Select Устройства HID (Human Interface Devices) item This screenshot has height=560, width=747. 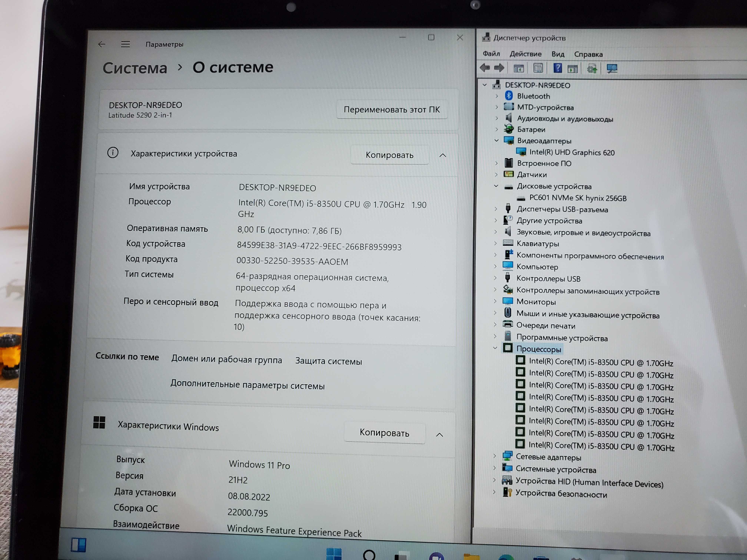[x=589, y=483]
